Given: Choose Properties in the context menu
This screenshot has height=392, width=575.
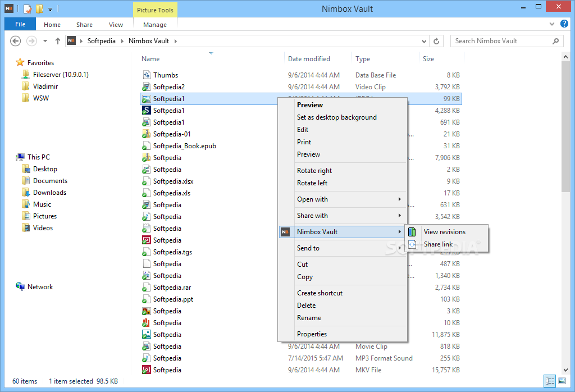Looking at the screenshot, I should click(x=312, y=334).
